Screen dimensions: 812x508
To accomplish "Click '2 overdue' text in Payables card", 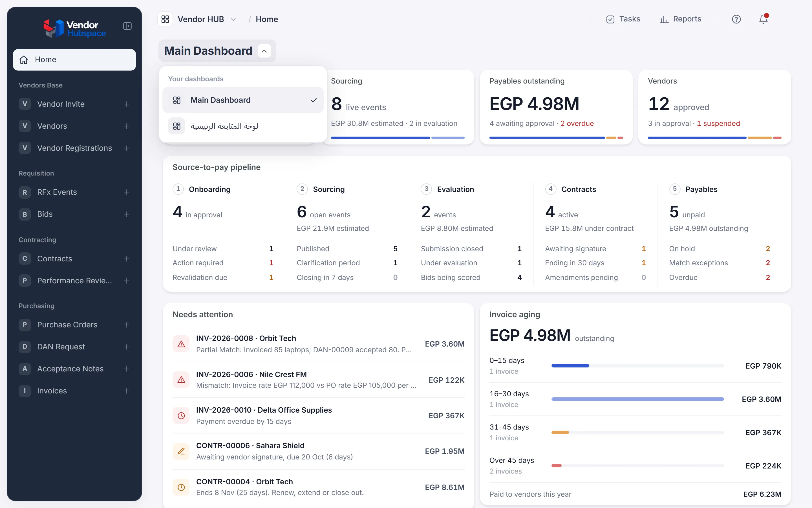I will pyautogui.click(x=577, y=124).
